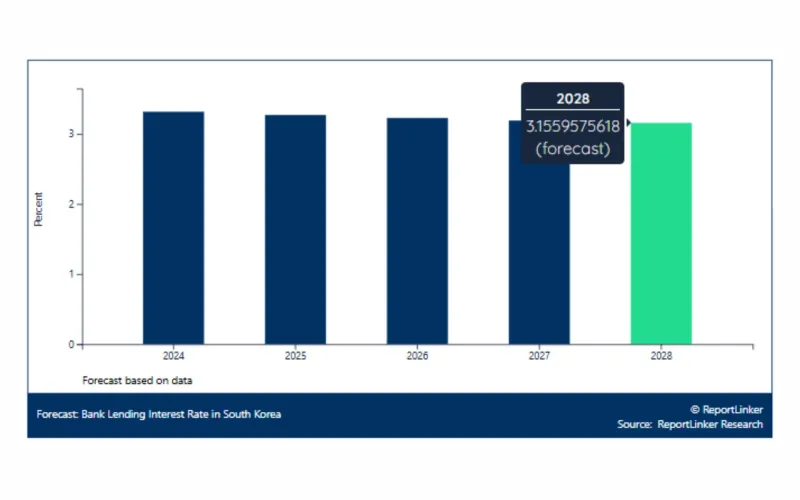800x500 pixels.
Task: Click the 'Forecast based on data' note
Action: (137, 381)
